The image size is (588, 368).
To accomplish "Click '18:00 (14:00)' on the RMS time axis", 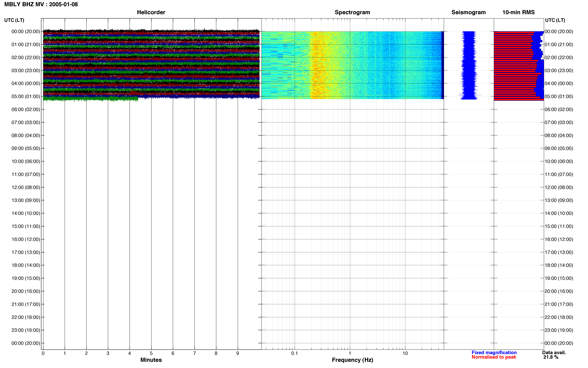I will click(559, 265).
